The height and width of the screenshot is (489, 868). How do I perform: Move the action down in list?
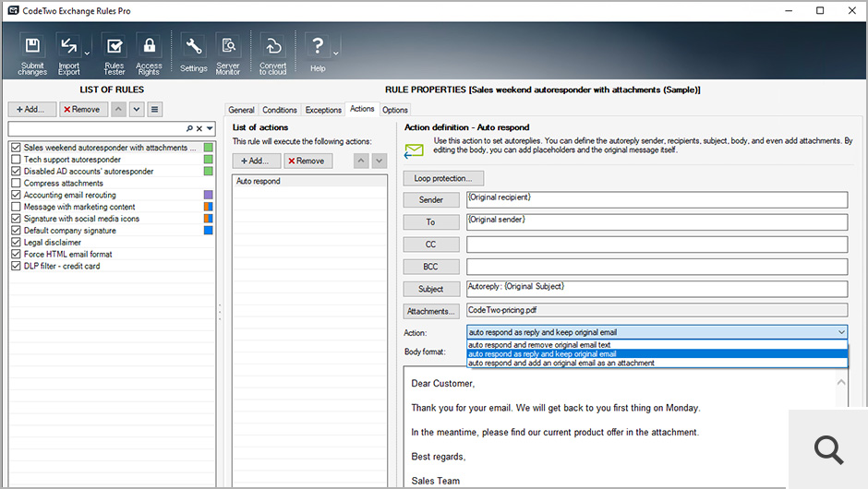(380, 161)
